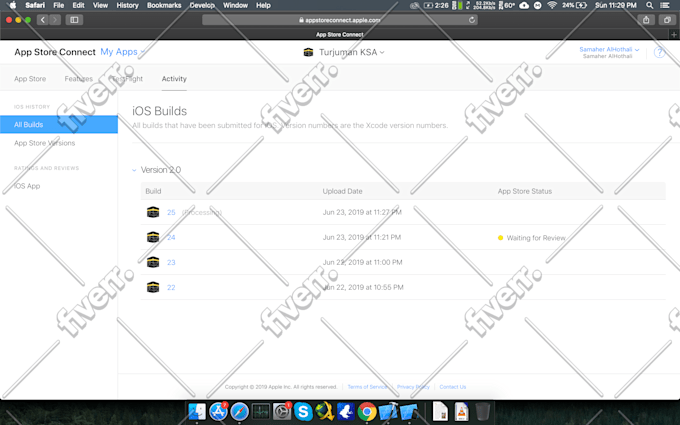Select the Activity tab

174,79
